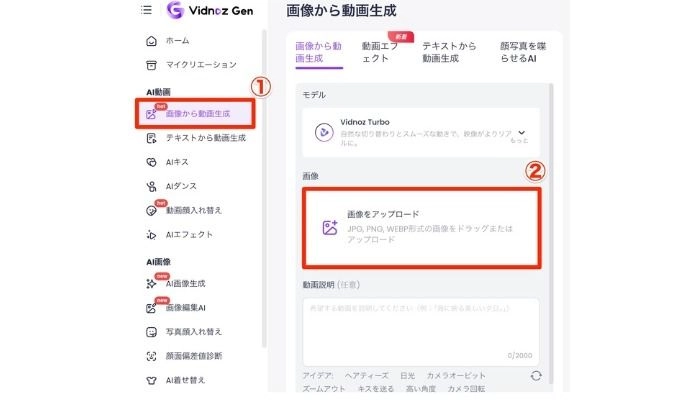Select 顔面偏差値診断 in the sidebar
The width and height of the screenshot is (700, 400).
point(194,356)
